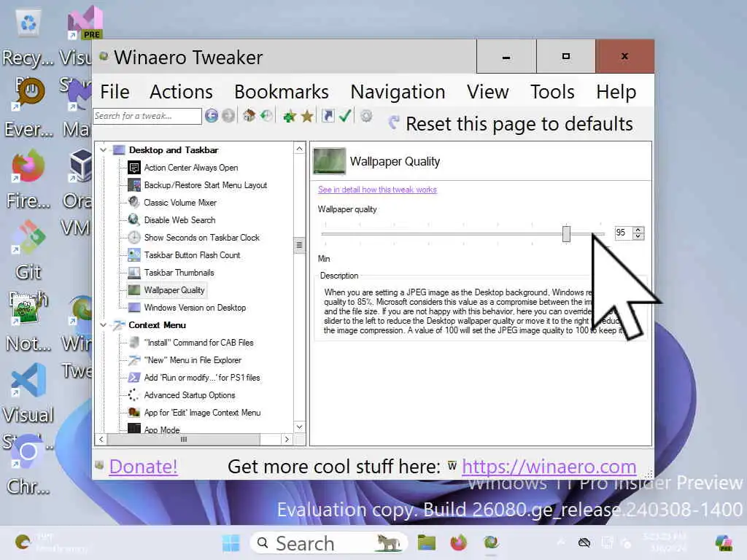Click Show Seconds on Taskbar Clock icon
This screenshot has height=560, width=747.
point(134,238)
